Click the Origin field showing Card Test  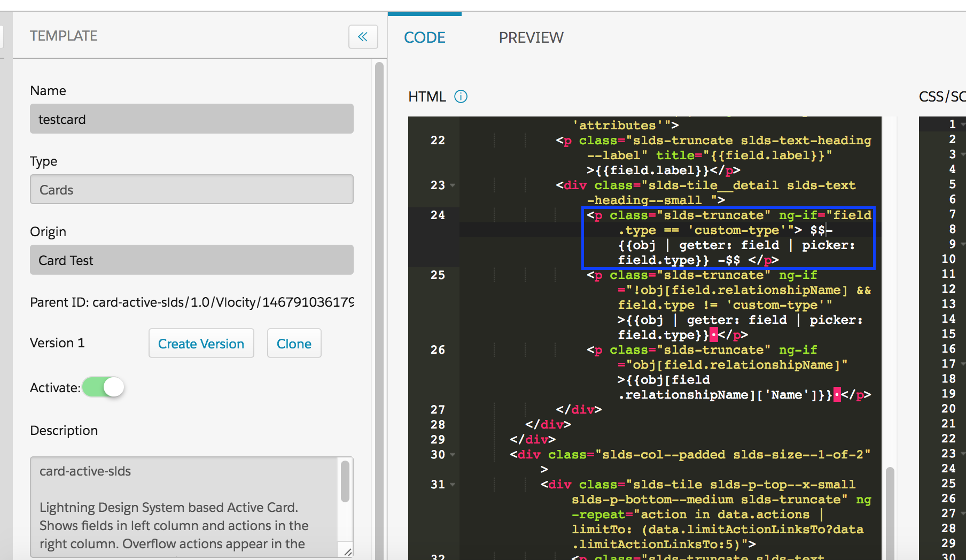192,260
